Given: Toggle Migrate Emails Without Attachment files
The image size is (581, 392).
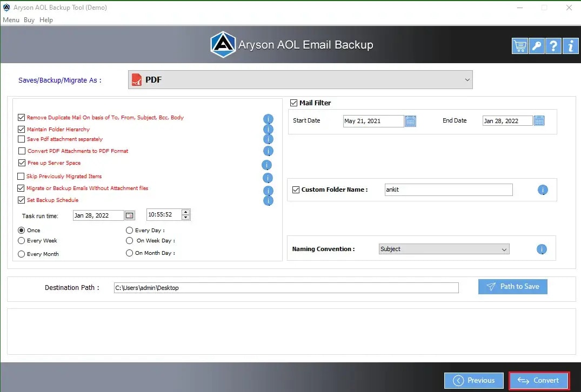Looking at the screenshot, I should pos(21,188).
